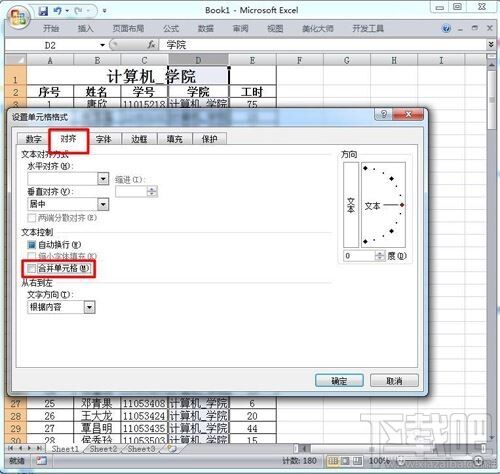The height and width of the screenshot is (474, 500).
Task: Undo the last action in the quick access toolbar
Action: pyautogui.click(x=57, y=11)
